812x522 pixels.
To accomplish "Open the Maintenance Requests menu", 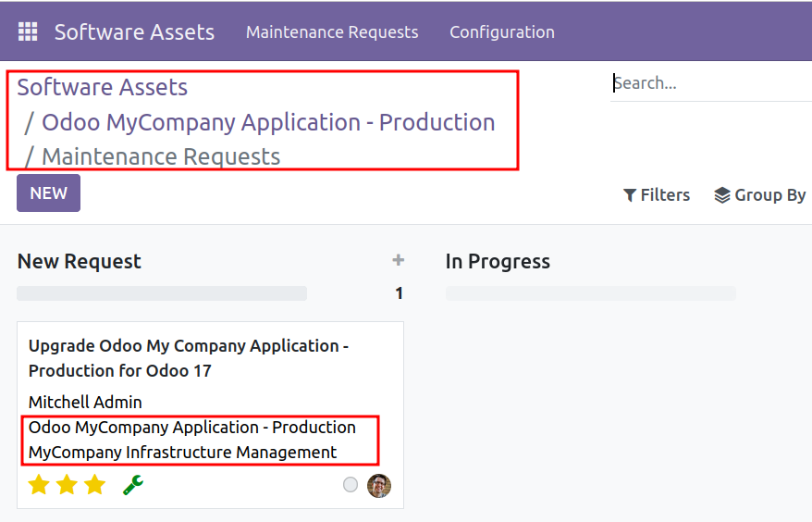I will (x=332, y=32).
